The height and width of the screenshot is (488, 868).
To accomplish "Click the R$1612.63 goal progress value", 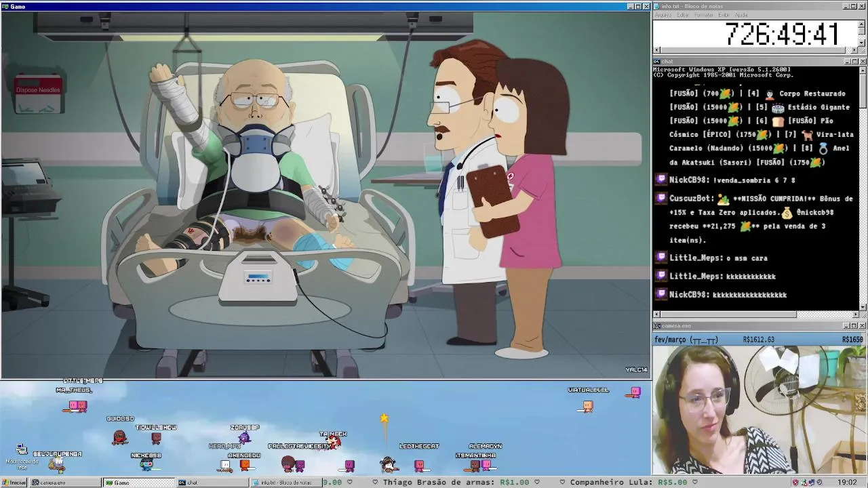I will [x=758, y=340].
